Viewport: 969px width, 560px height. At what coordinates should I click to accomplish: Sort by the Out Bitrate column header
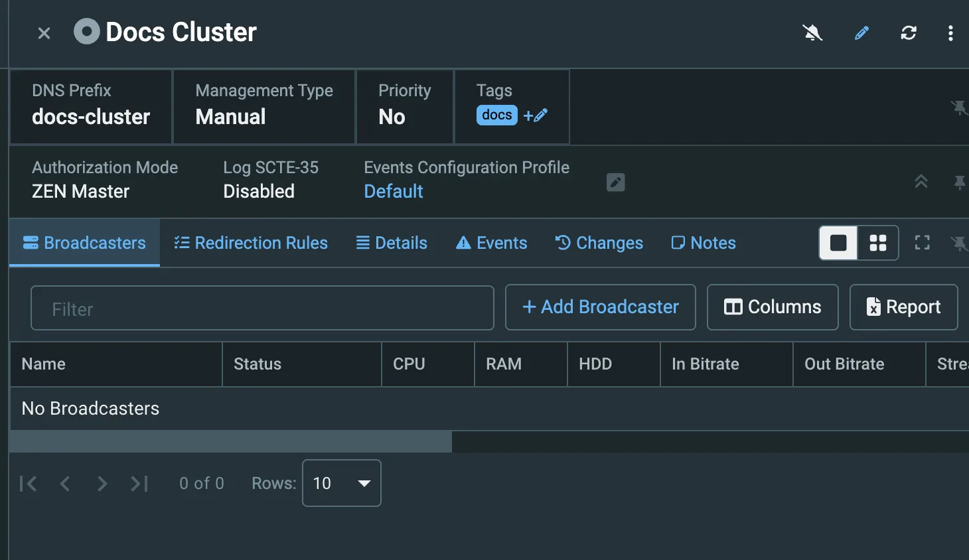click(859, 364)
